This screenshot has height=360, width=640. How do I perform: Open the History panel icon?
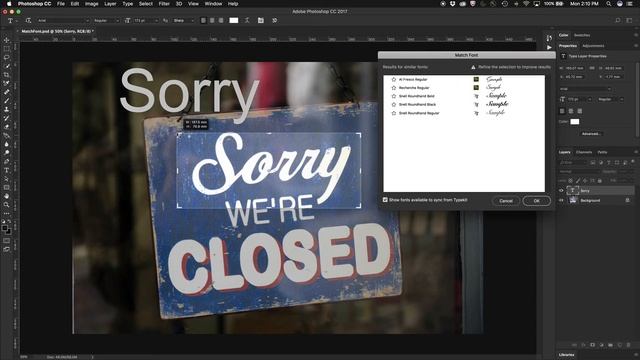(x=549, y=38)
